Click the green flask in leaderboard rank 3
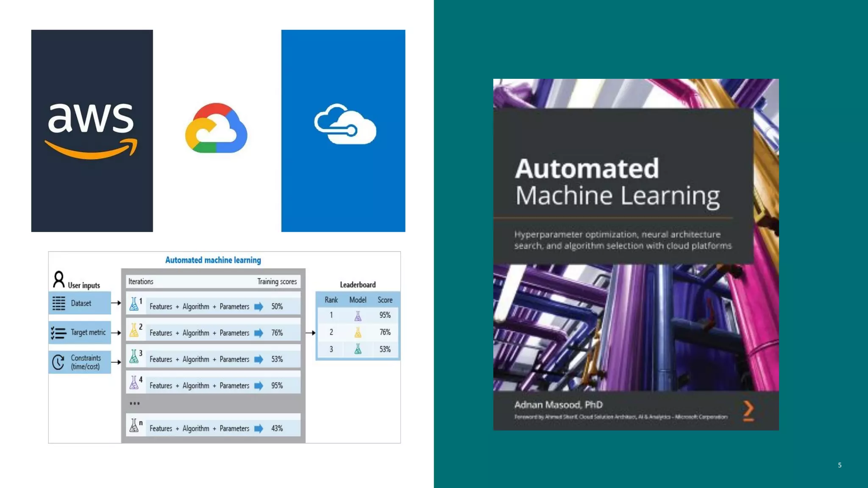 (x=358, y=349)
